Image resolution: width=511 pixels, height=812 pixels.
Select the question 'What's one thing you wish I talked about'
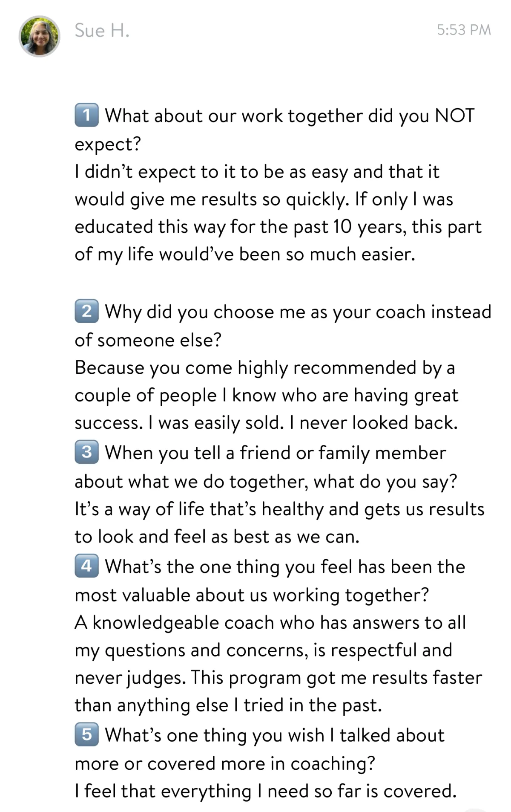[x=260, y=749]
